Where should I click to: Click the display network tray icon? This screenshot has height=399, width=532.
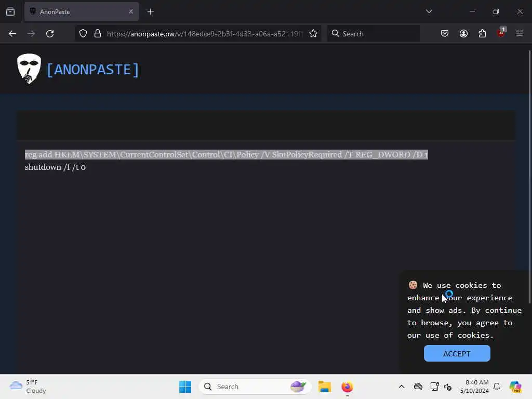pyautogui.click(x=435, y=387)
